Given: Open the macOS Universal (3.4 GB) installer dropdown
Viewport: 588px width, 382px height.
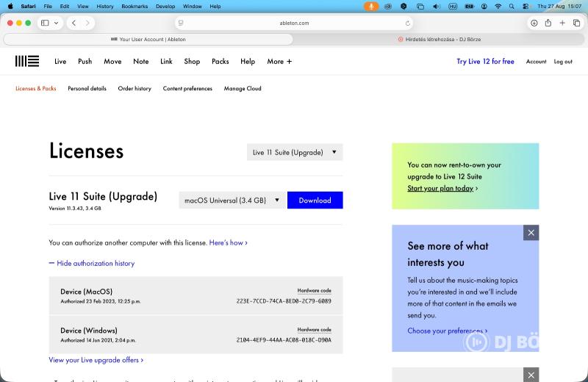Looking at the screenshot, I should [232, 201].
